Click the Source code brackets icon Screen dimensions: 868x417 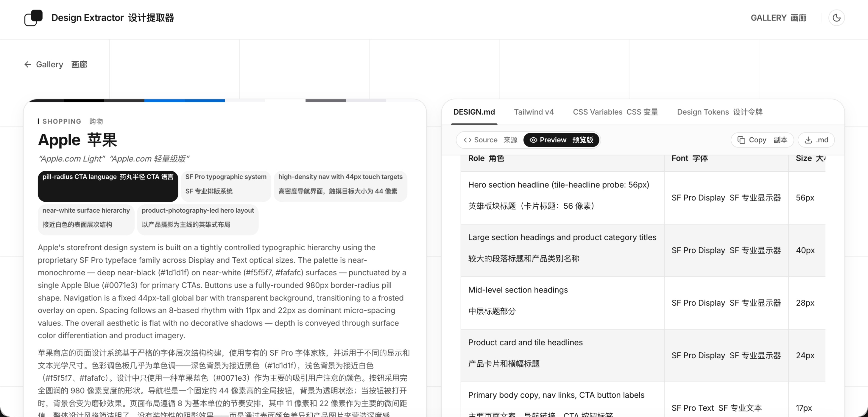pyautogui.click(x=467, y=140)
